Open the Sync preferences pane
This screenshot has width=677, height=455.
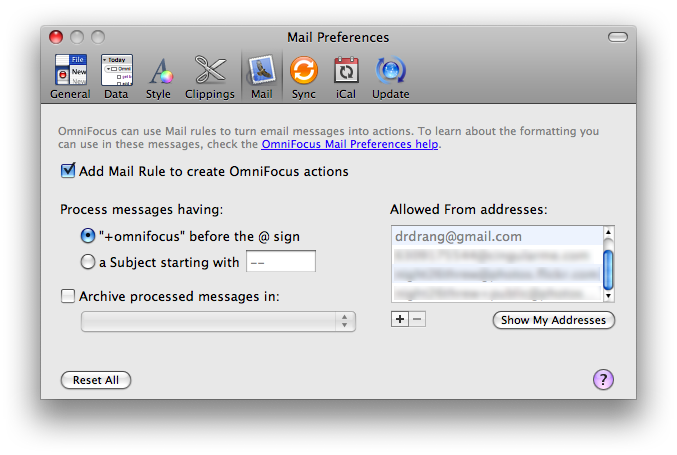304,77
